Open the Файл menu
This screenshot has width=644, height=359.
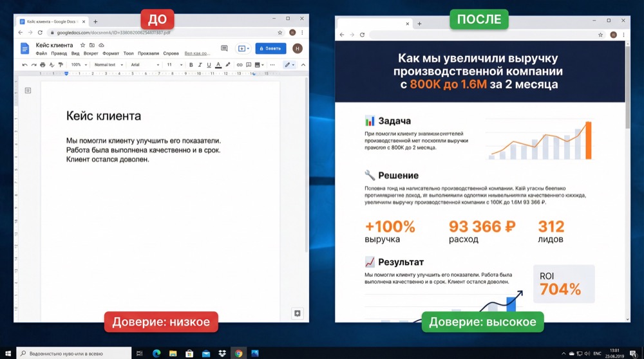point(41,53)
